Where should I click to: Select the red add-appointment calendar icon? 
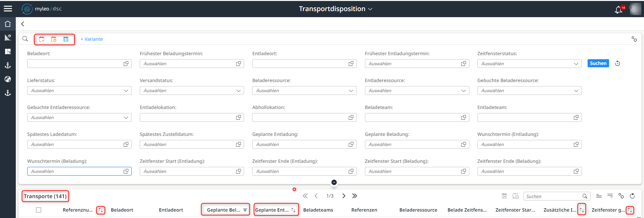[42, 39]
